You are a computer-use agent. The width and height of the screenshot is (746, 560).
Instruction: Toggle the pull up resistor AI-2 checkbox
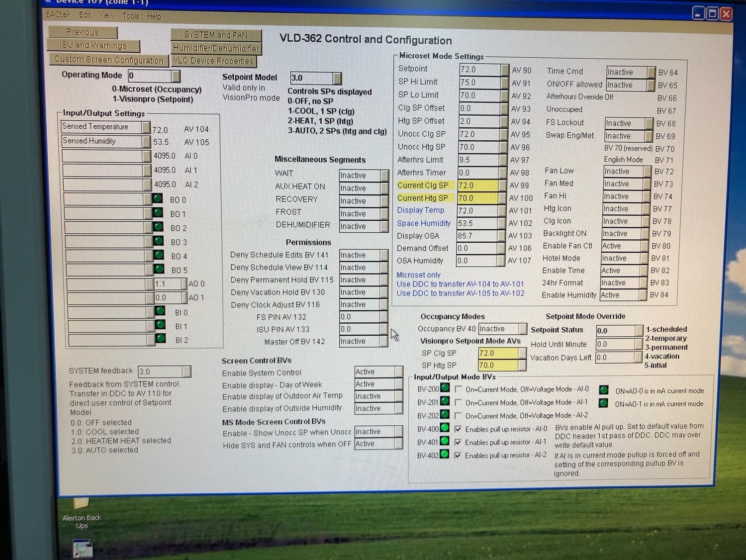click(x=458, y=455)
